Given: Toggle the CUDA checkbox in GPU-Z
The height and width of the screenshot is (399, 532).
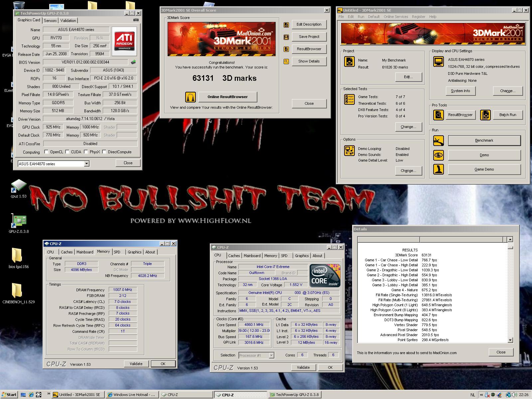Looking at the screenshot, I should coord(67,152).
